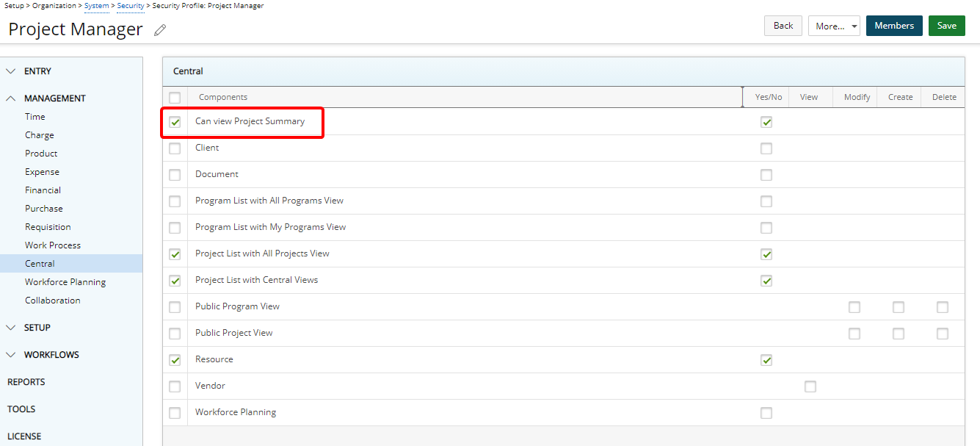980x446 pixels.
Task: Uncheck Project List All Projects View row
Action: click(x=175, y=254)
